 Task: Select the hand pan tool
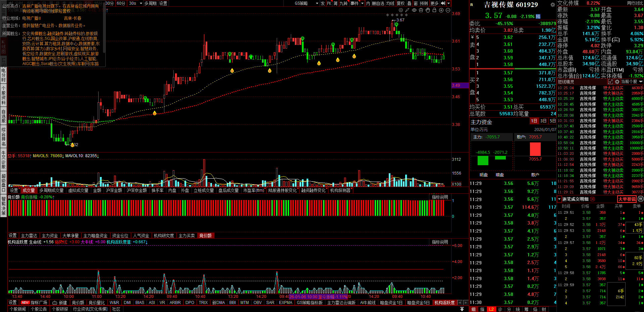point(428,10)
